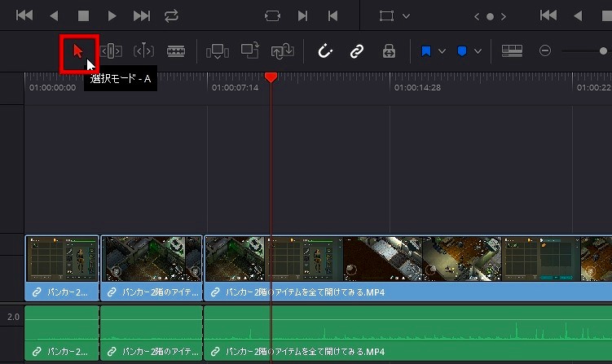
Task: Click the timeline zoom slider handle
Action: click(604, 51)
